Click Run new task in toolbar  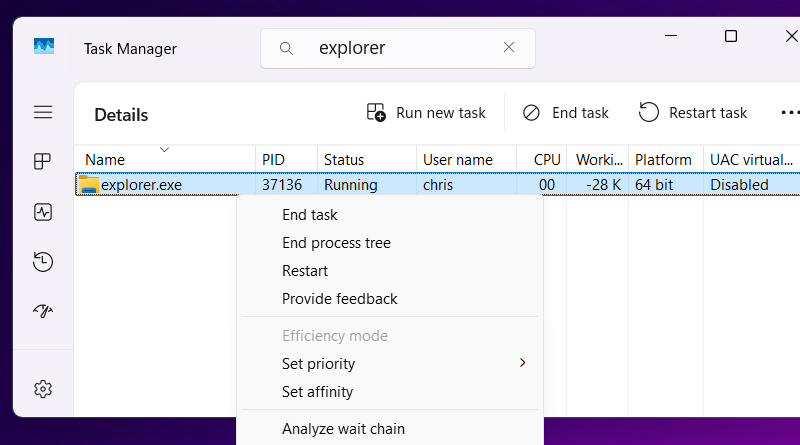click(x=426, y=113)
